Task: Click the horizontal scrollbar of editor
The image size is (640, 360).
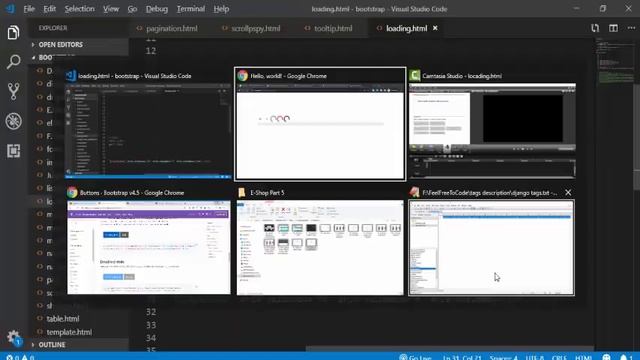Action: (449, 349)
